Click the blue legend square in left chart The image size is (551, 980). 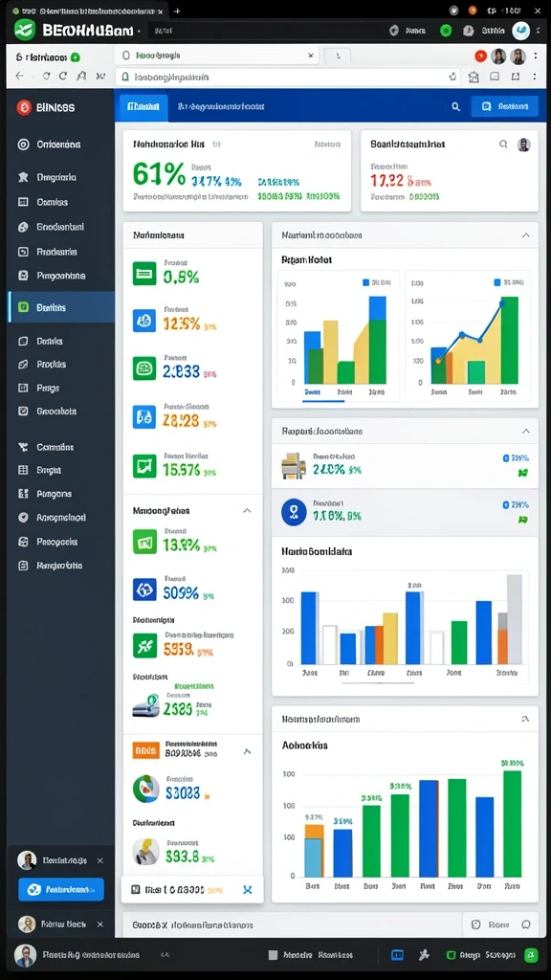[366, 282]
